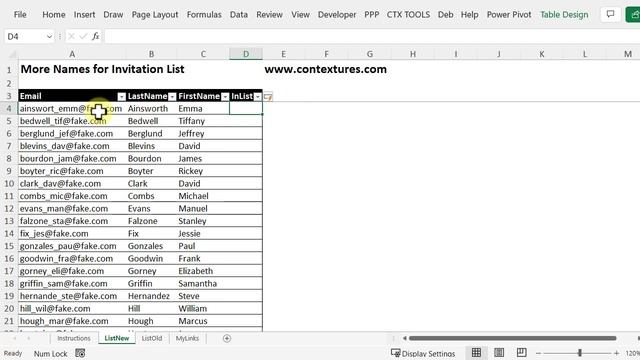Select column A header
The image size is (640, 360).
coord(72,54)
